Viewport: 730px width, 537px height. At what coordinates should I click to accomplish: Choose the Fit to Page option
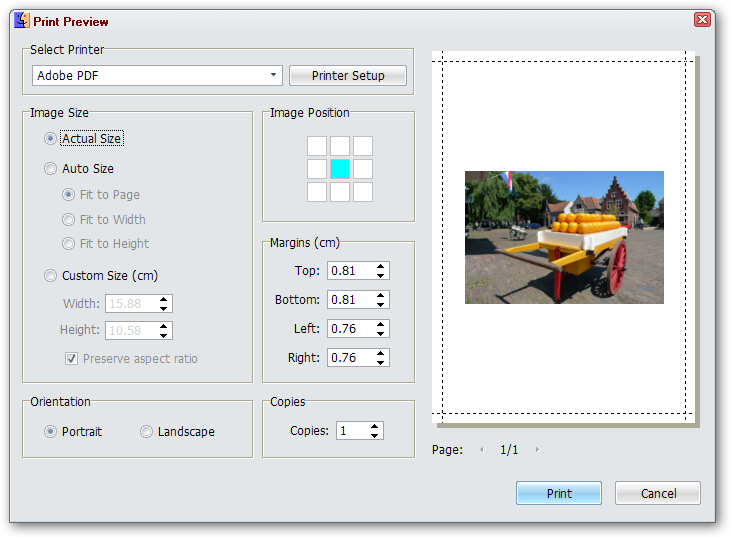(68, 195)
